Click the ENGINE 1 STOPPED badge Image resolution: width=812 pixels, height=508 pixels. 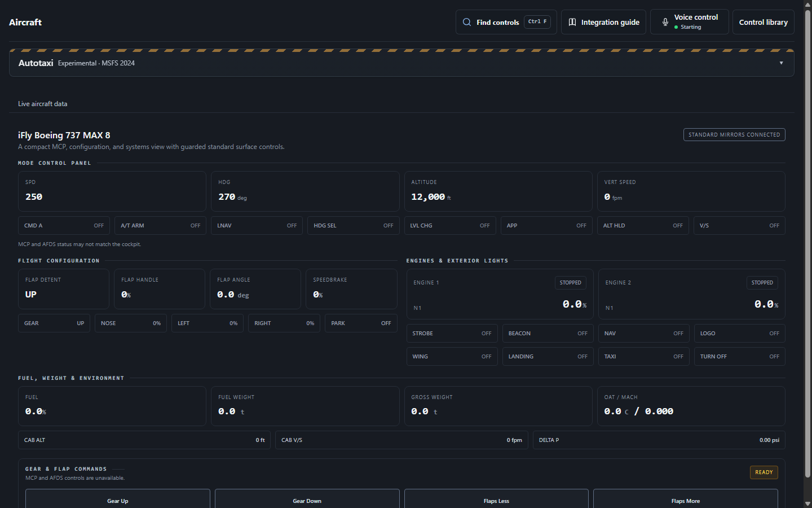(x=570, y=283)
